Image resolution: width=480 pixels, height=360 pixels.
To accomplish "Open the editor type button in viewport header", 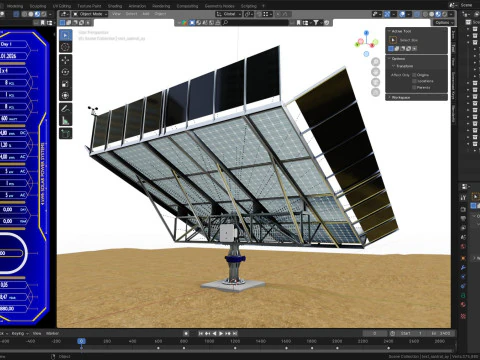I will 64,14.
